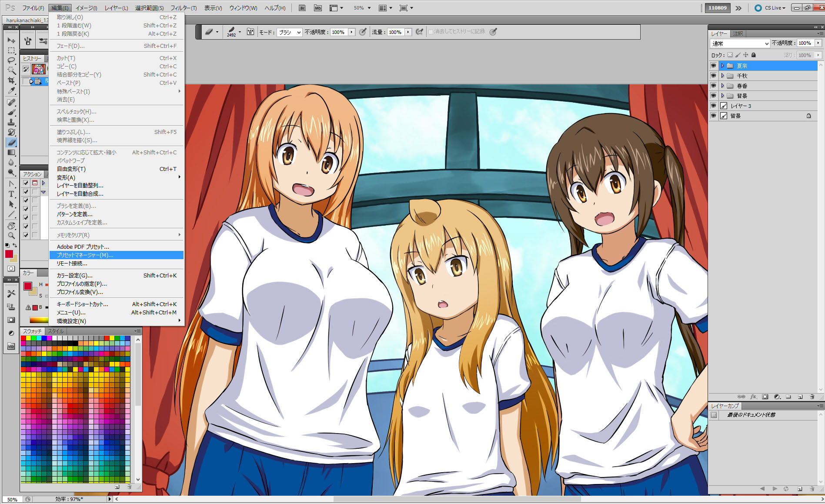Select the Move tool
Screen dimensions: 825x504
pyautogui.click(x=11, y=40)
